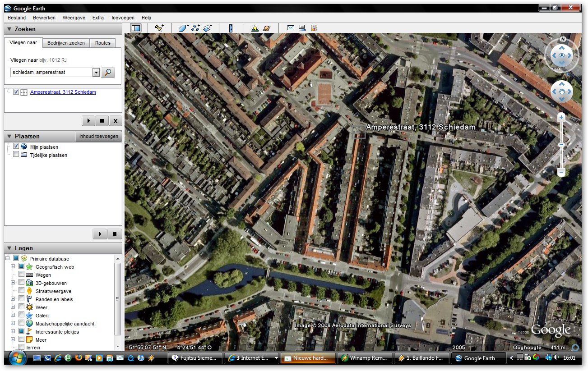The image size is (588, 371).
Task: Click the add placemark pushpin icon
Action: point(159,28)
